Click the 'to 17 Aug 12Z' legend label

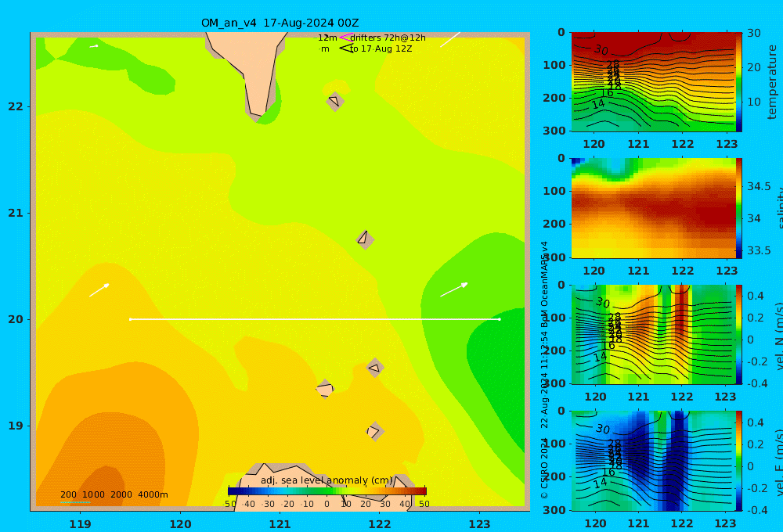click(x=381, y=49)
